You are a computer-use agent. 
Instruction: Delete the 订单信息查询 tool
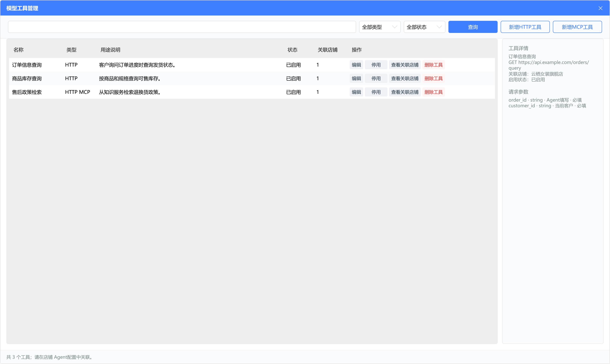[x=433, y=65]
